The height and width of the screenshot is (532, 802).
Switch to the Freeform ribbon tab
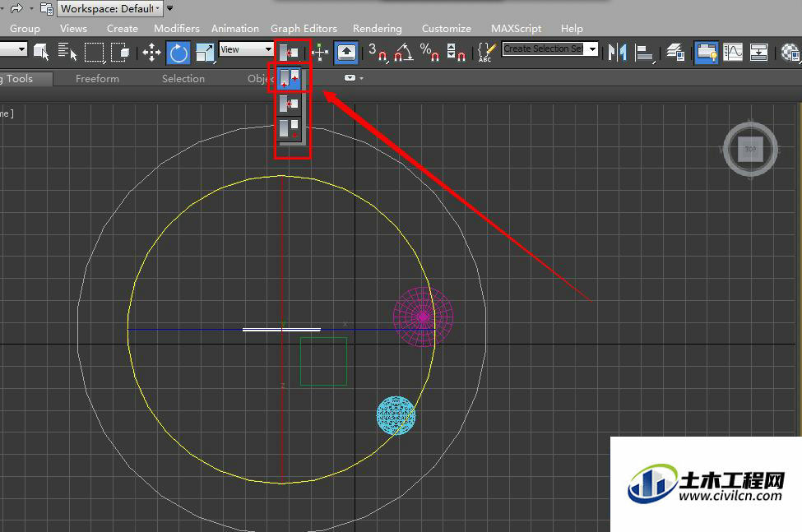tap(97, 79)
